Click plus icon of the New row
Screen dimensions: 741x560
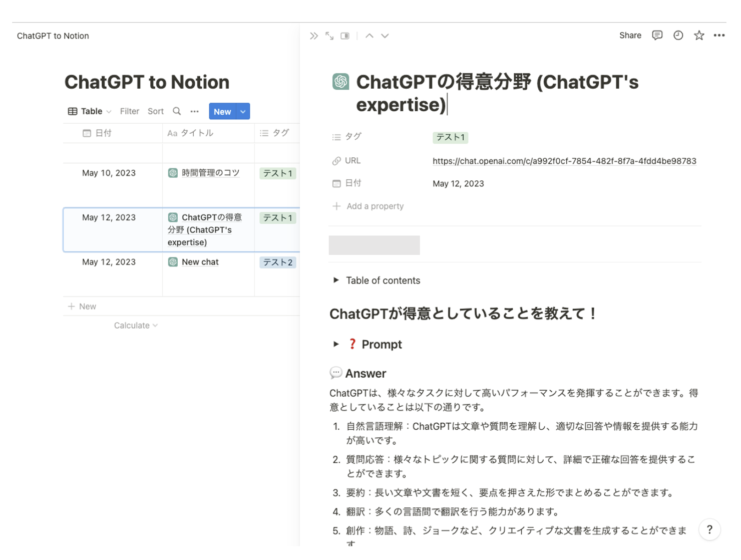click(71, 307)
